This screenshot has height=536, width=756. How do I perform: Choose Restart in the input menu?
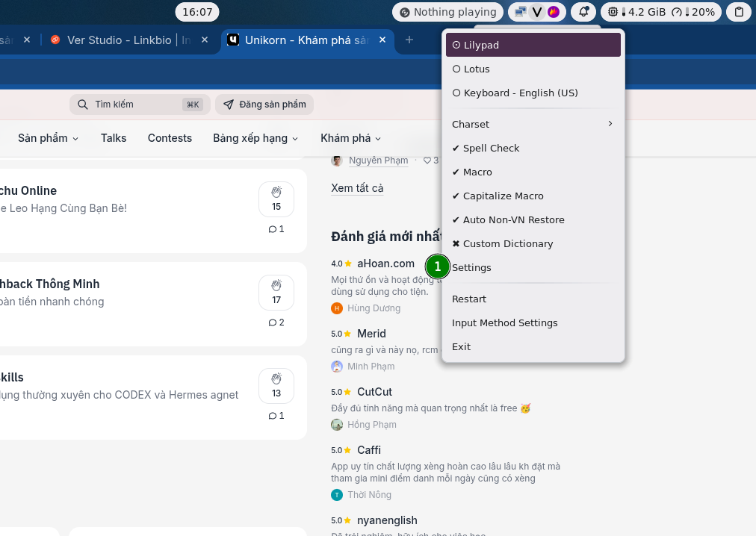point(533,299)
